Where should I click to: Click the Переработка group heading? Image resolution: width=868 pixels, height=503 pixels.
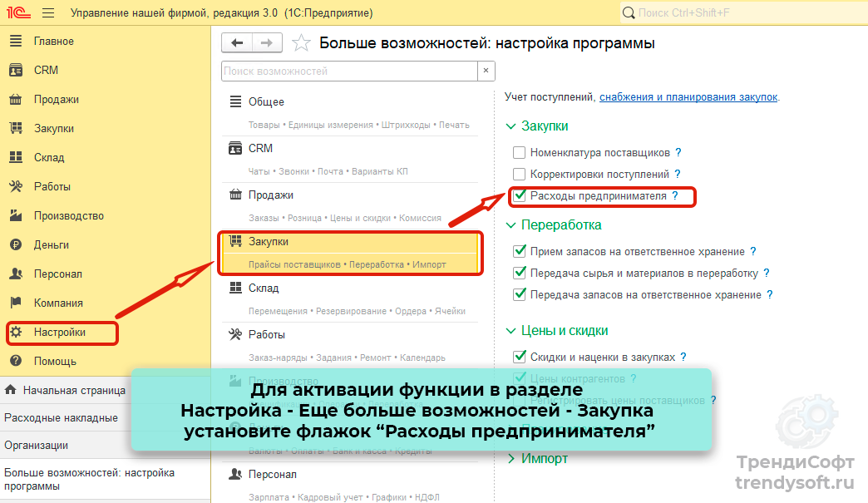[x=560, y=225]
